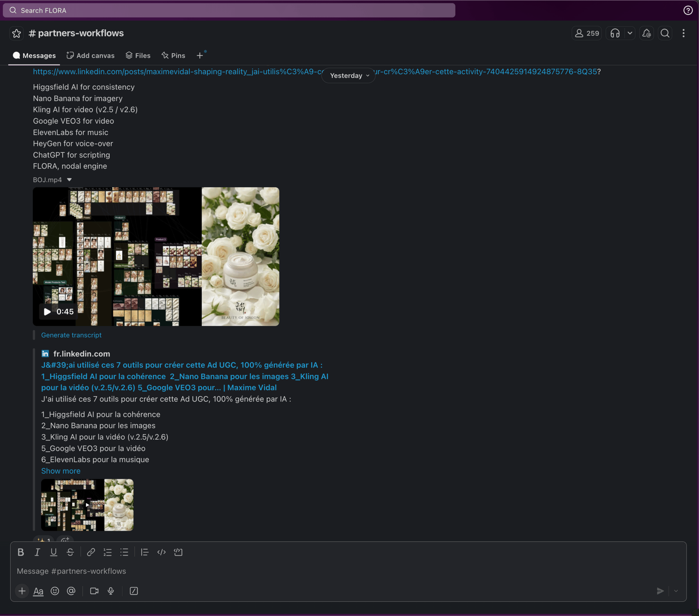The width and height of the screenshot is (699, 616).
Task: Insert a code block
Action: tap(178, 552)
